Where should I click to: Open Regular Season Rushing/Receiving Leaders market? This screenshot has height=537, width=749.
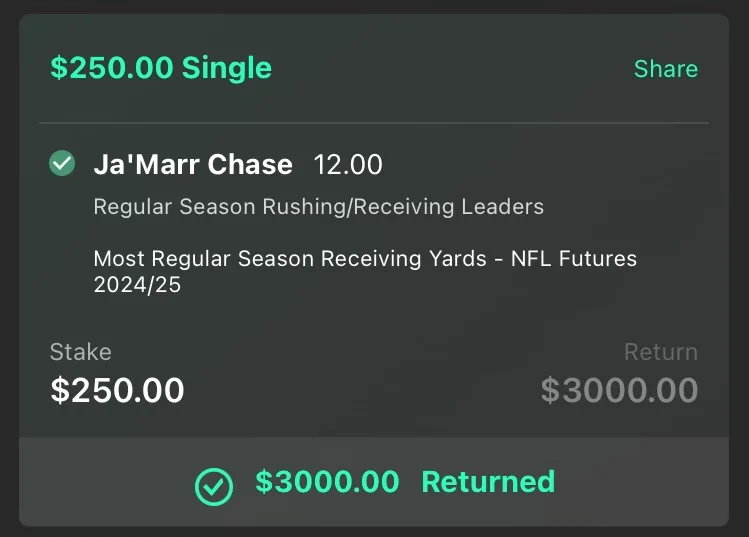(319, 207)
